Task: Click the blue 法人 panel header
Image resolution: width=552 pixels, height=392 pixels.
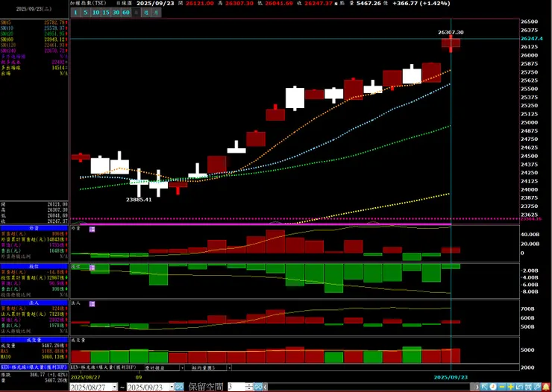Action: click(x=34, y=303)
